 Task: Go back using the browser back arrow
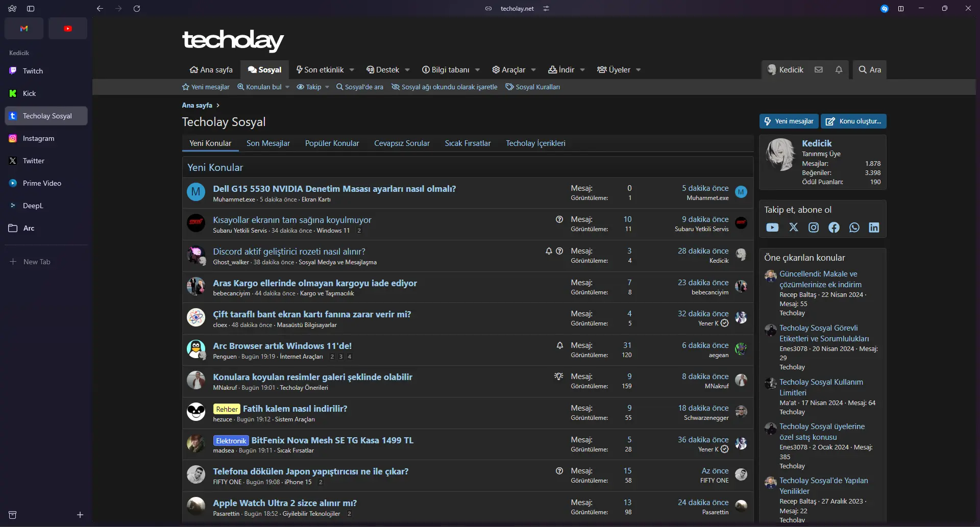pos(100,9)
